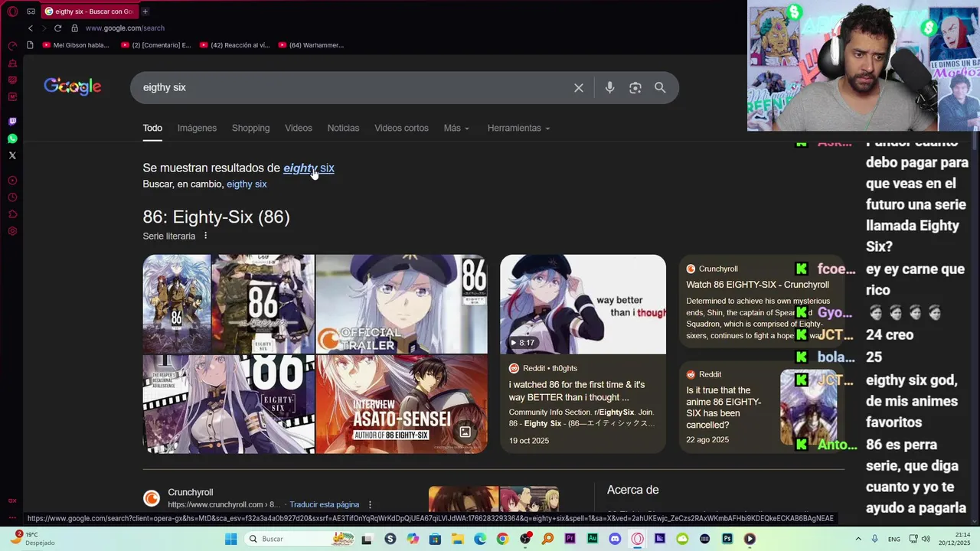Open the Player sidebar icon

pyautogui.click(x=12, y=181)
